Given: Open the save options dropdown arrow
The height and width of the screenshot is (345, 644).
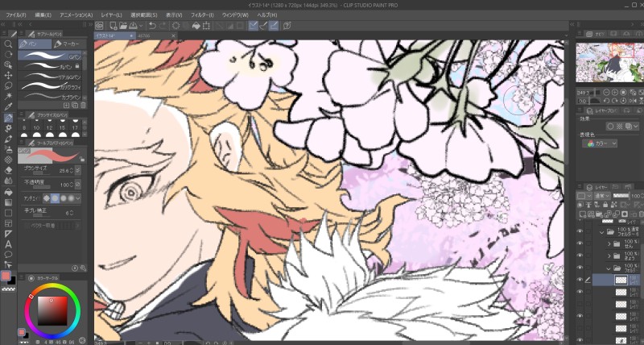Looking at the screenshot, I should click(139, 26).
